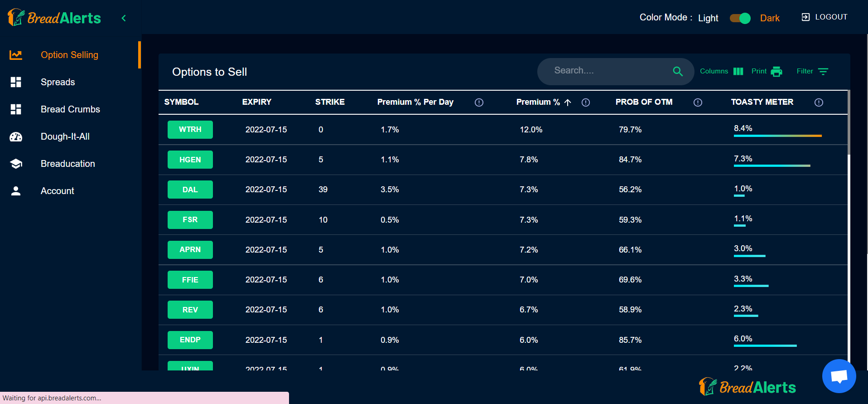Sort by STRIKE column header
This screenshot has width=868, height=404.
tap(330, 102)
